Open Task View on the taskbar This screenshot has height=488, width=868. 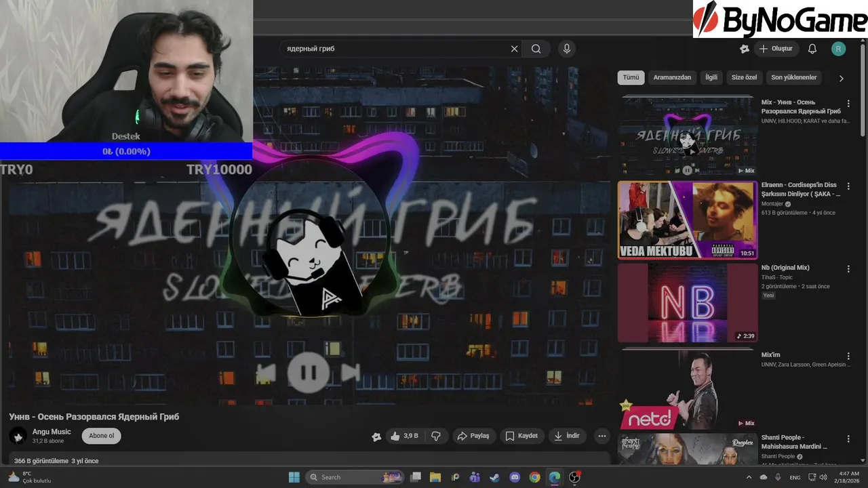pyautogui.click(x=416, y=477)
